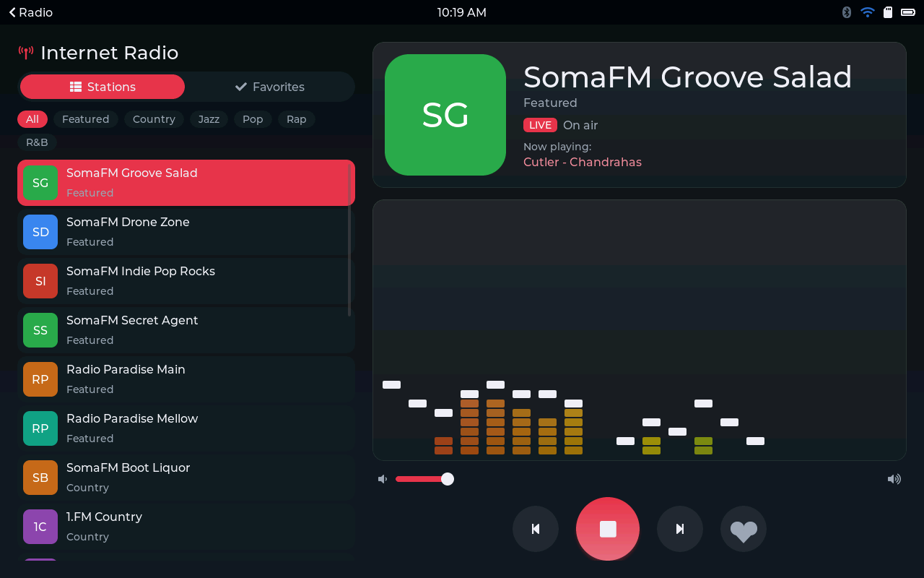Screen dimensions: 924x578
Task: Click the teal RP Radio Paradise Mellow icon
Action: tap(40, 428)
